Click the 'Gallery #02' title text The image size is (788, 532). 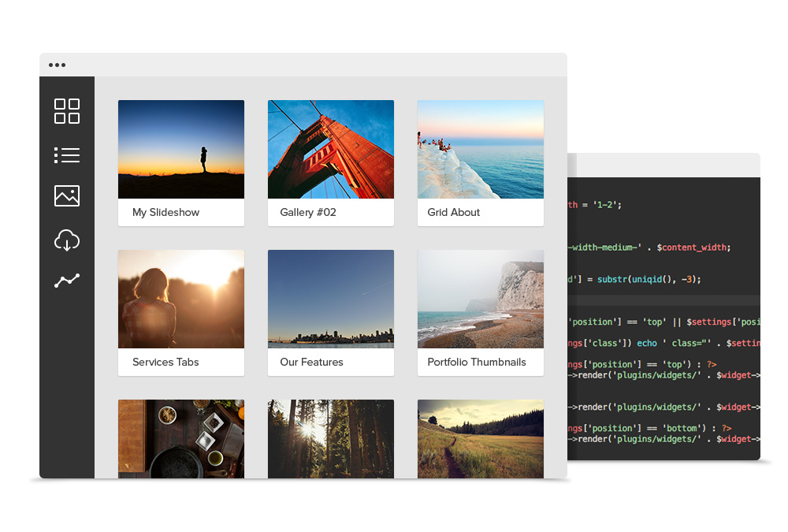(x=308, y=212)
